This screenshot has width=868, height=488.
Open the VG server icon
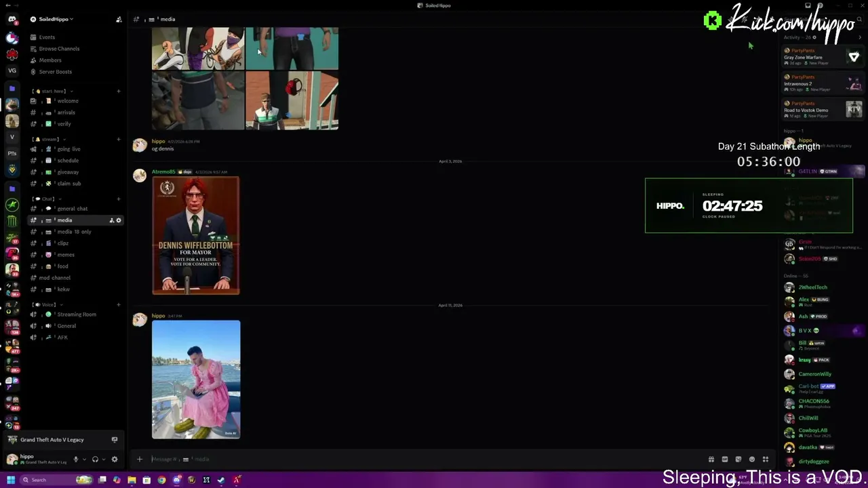click(x=12, y=70)
